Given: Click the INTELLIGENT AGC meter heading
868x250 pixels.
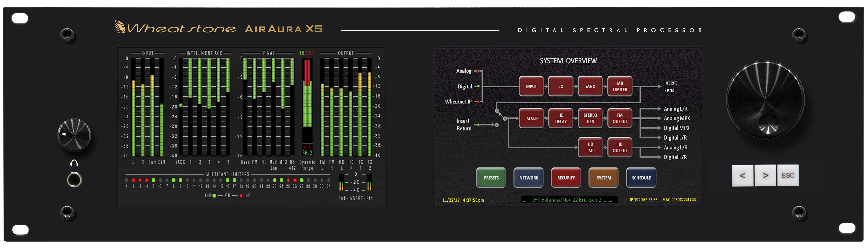Looking at the screenshot, I should coord(204,53).
